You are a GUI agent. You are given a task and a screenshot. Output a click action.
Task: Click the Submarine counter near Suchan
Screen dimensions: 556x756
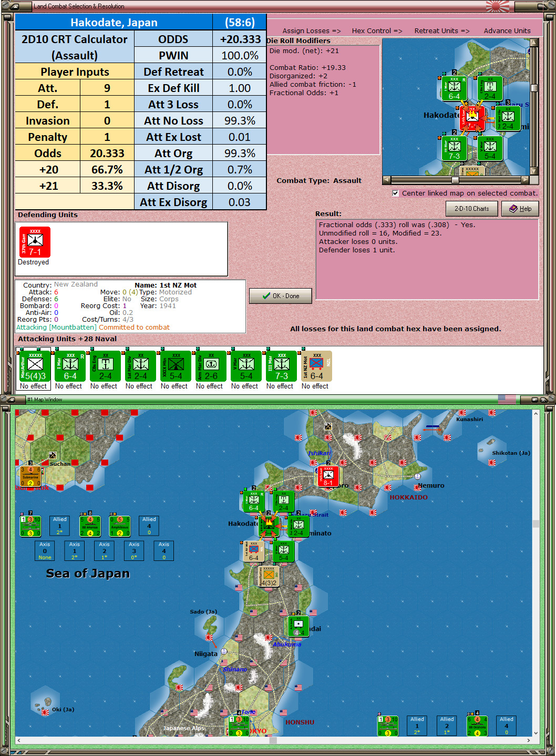tap(30, 476)
